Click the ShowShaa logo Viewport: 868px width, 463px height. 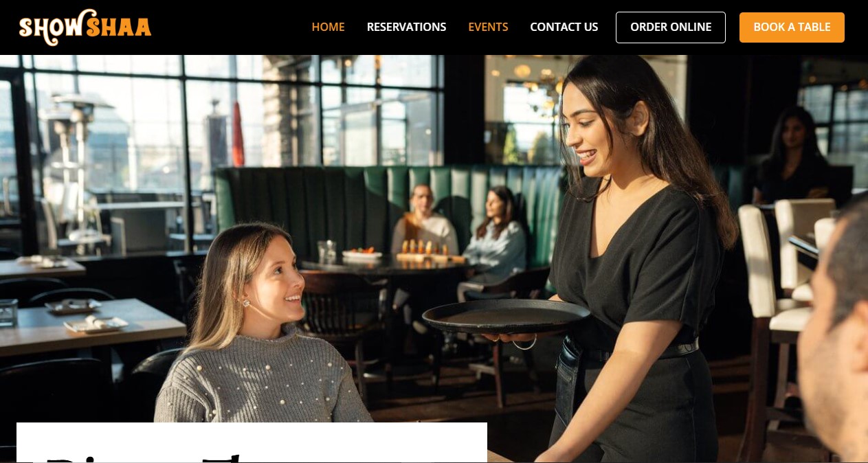pos(85,27)
